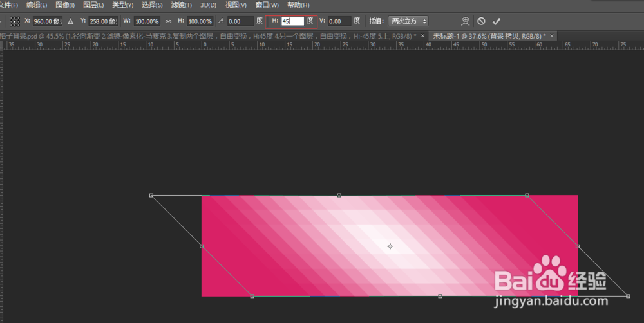Open the 选择(S) menu
This screenshot has width=644, height=323.
tap(152, 5)
